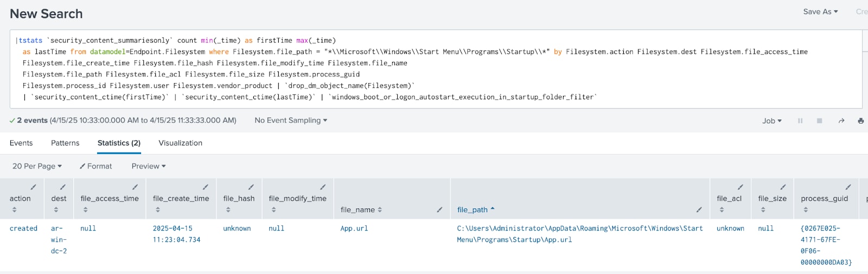Image resolution: width=868 pixels, height=274 pixels.
Task: Sort by file_modify_time arrows
Action: coord(273,209)
